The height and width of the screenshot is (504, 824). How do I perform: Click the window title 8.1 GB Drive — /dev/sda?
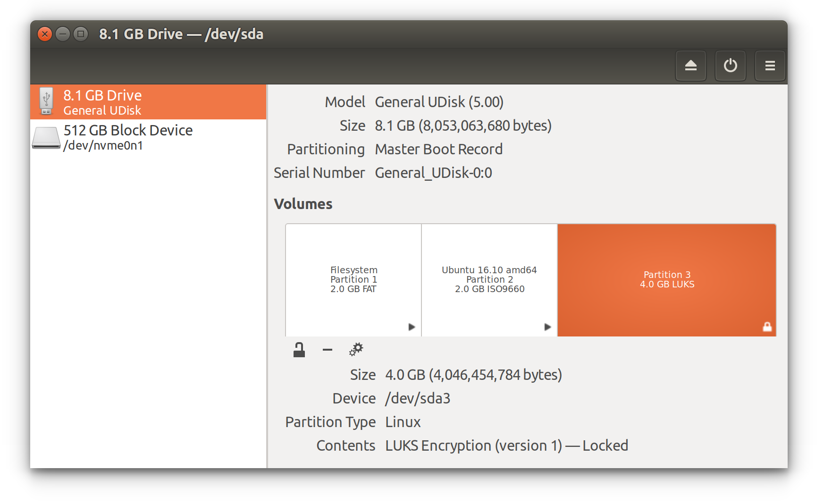pyautogui.click(x=181, y=34)
